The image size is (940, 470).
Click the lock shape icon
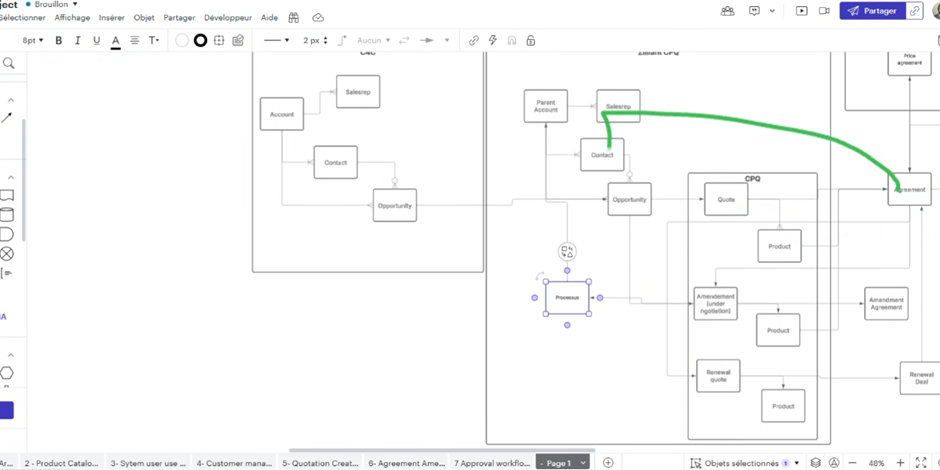(x=530, y=41)
